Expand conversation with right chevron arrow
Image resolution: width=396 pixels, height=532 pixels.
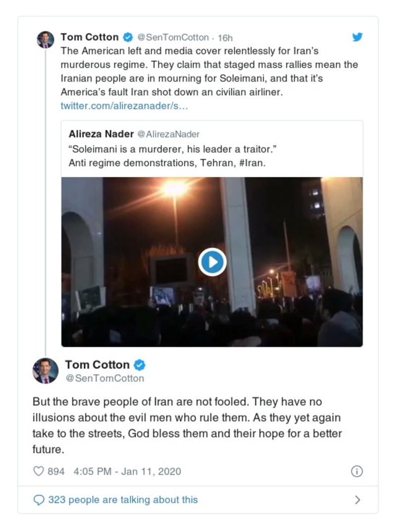click(x=357, y=500)
